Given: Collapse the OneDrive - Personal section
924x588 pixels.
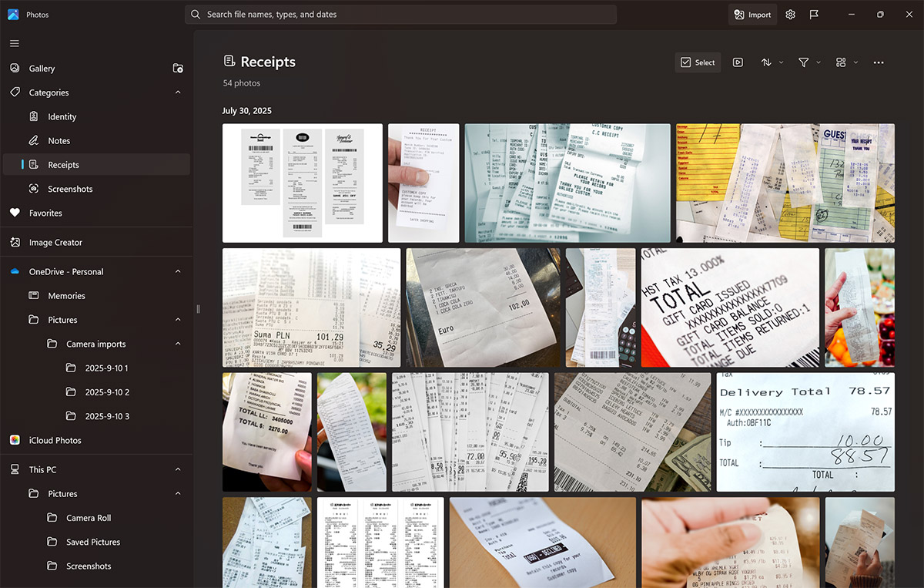Looking at the screenshot, I should click(178, 271).
